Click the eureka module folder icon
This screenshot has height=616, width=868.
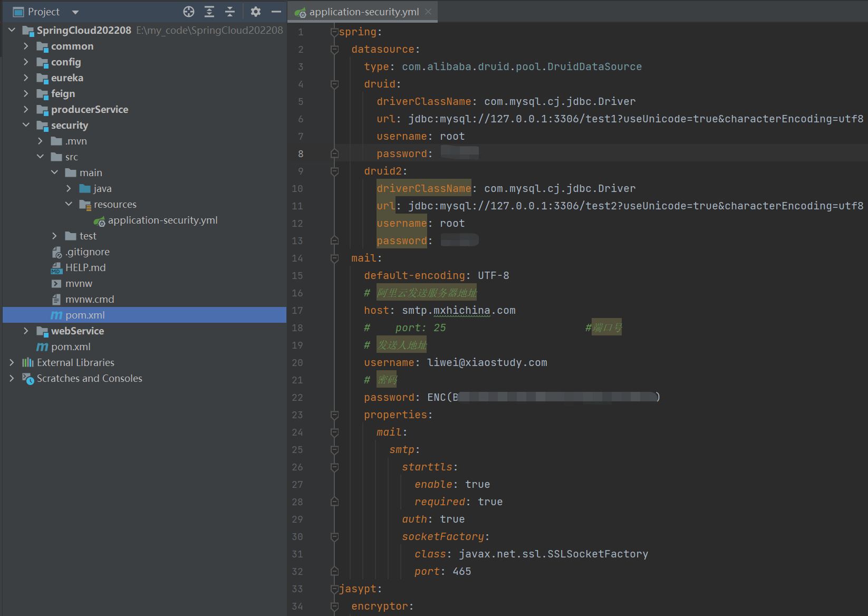click(x=42, y=78)
